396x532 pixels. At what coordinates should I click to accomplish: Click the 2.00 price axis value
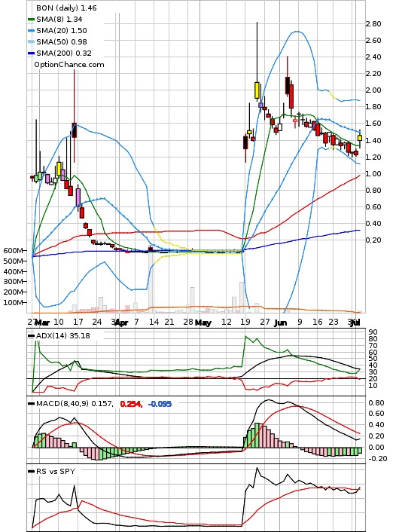pos(373,90)
